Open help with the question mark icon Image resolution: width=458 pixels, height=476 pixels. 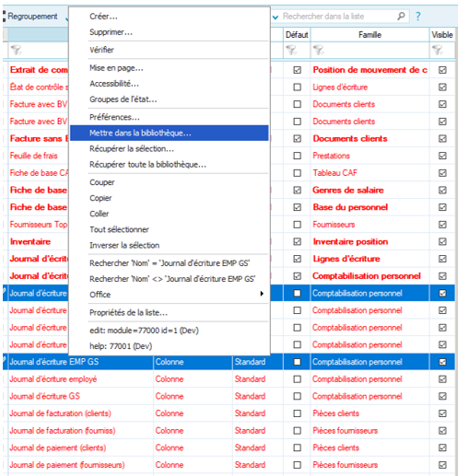[x=417, y=16]
